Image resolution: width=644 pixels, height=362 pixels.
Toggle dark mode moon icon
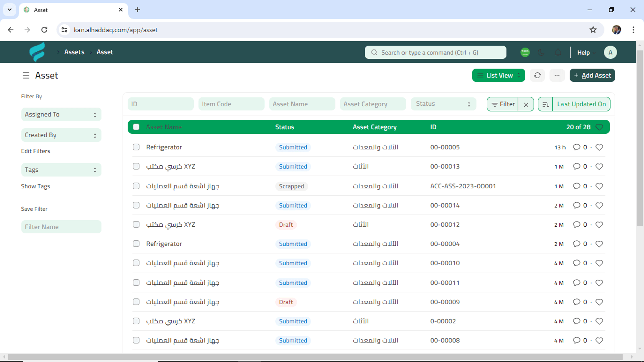(541, 52)
